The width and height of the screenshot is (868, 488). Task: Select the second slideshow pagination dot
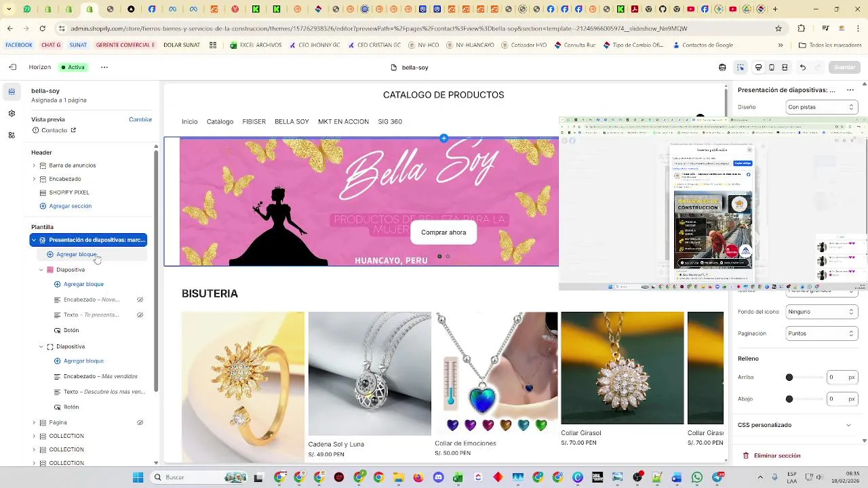tap(448, 256)
